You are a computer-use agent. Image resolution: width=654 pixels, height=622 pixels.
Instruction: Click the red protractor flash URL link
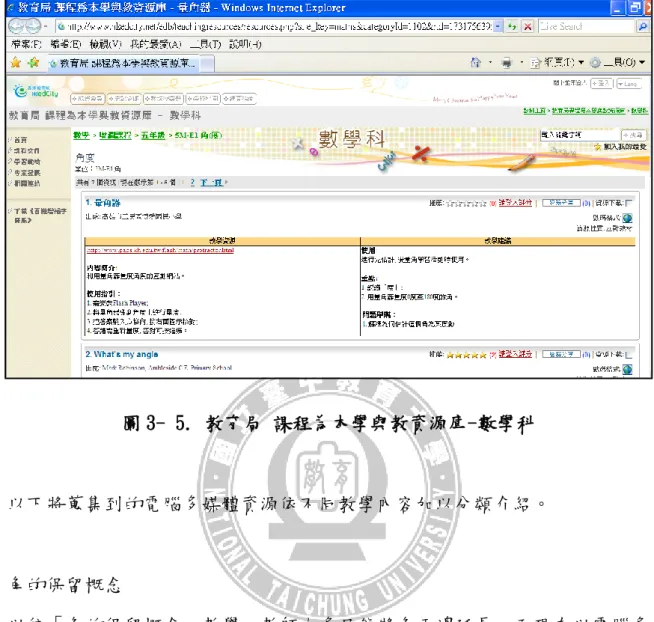pos(161,250)
